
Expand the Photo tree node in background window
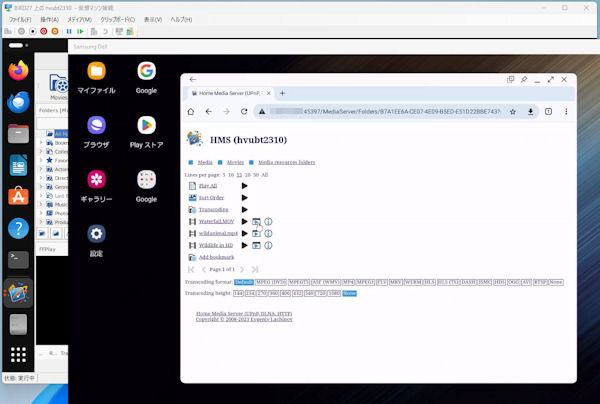(x=41, y=213)
